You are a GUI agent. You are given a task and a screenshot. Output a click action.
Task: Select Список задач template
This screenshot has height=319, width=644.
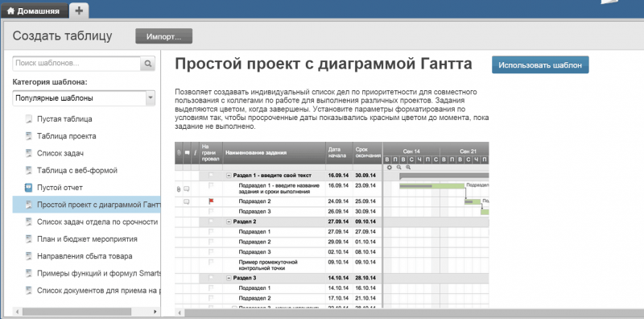point(60,153)
